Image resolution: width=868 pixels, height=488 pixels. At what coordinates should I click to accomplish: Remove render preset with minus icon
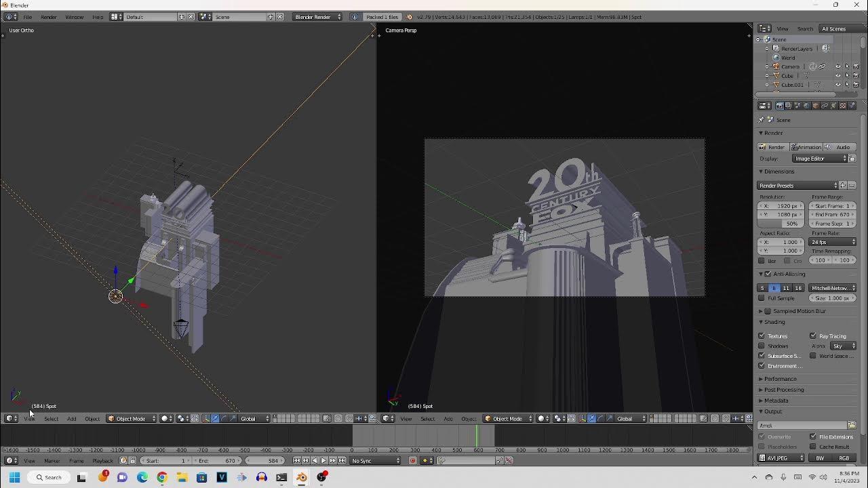pyautogui.click(x=852, y=185)
